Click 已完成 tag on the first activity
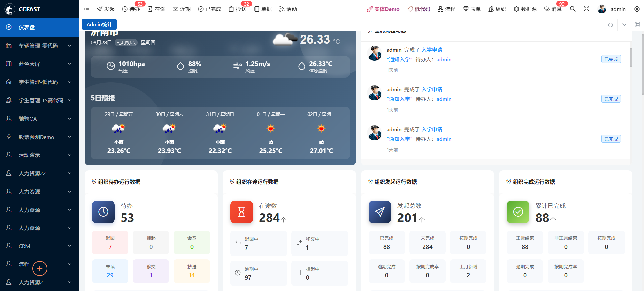This screenshot has height=291, width=644. (x=611, y=59)
